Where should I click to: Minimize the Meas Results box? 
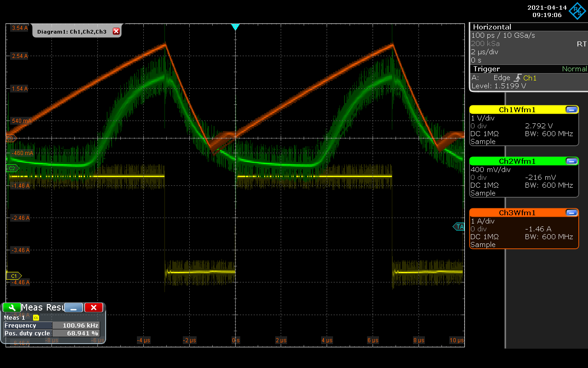(73, 308)
